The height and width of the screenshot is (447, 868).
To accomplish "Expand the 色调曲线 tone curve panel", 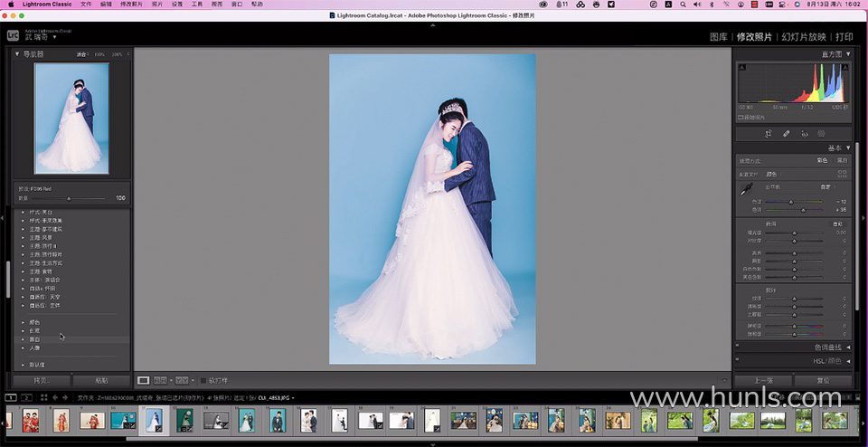I will (x=827, y=347).
